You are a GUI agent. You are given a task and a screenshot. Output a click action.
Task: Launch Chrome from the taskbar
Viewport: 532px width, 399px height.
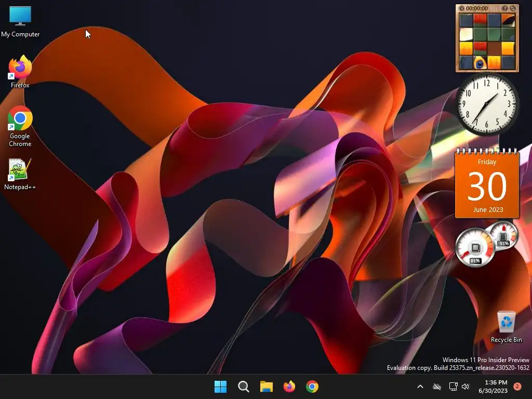312,387
